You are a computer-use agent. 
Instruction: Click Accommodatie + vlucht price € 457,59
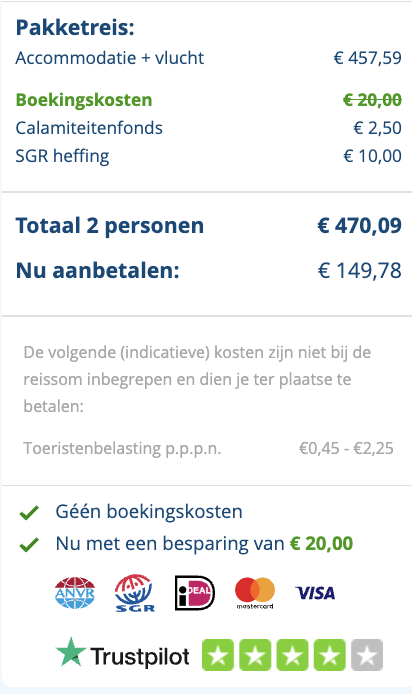click(367, 58)
